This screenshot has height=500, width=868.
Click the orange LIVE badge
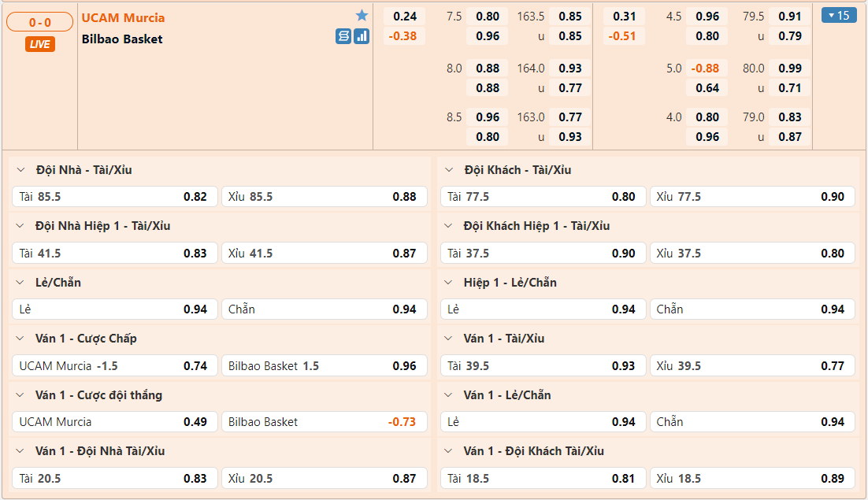pyautogui.click(x=39, y=44)
